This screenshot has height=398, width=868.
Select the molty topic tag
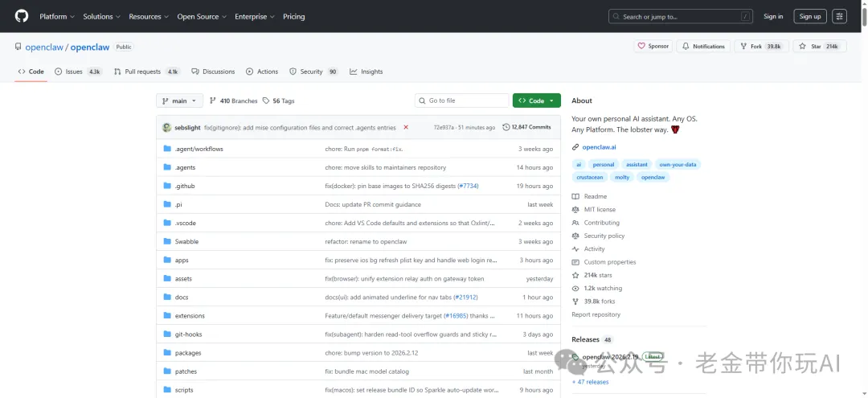pos(621,178)
